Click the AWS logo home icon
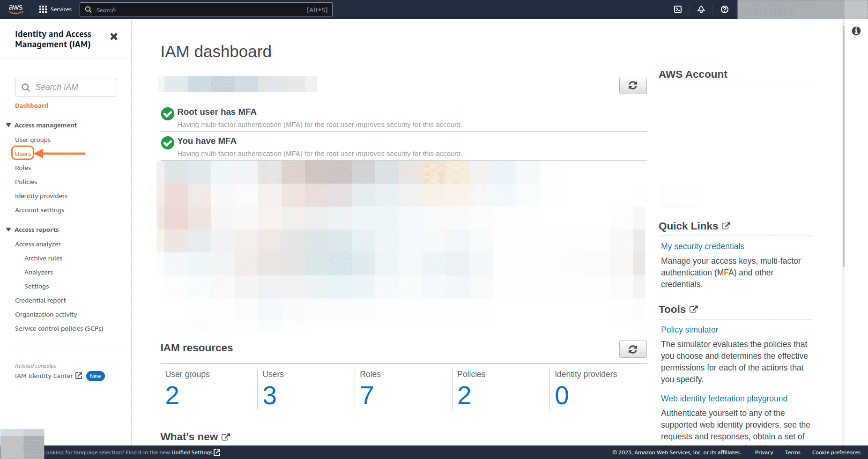The width and height of the screenshot is (868, 459). click(16, 9)
